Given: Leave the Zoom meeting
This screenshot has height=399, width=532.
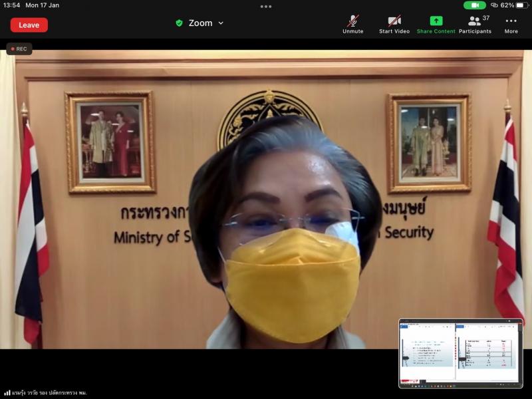Looking at the screenshot, I should coord(29,25).
